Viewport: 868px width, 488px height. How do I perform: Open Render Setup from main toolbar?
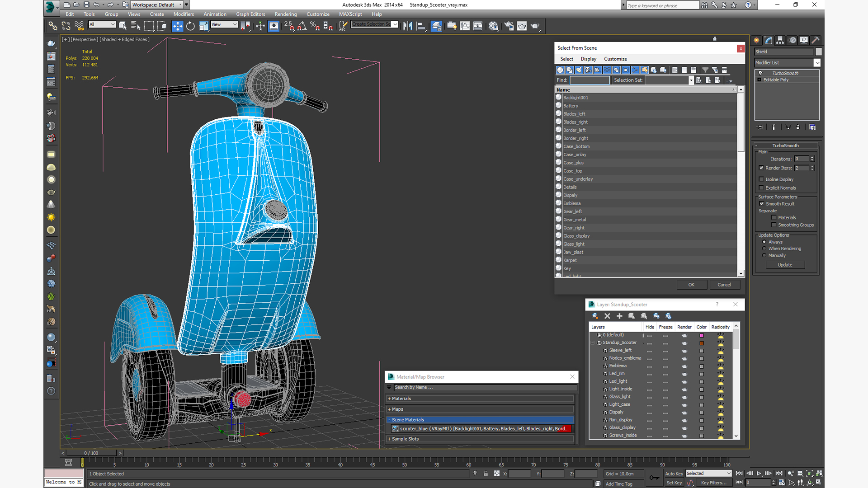(x=509, y=26)
